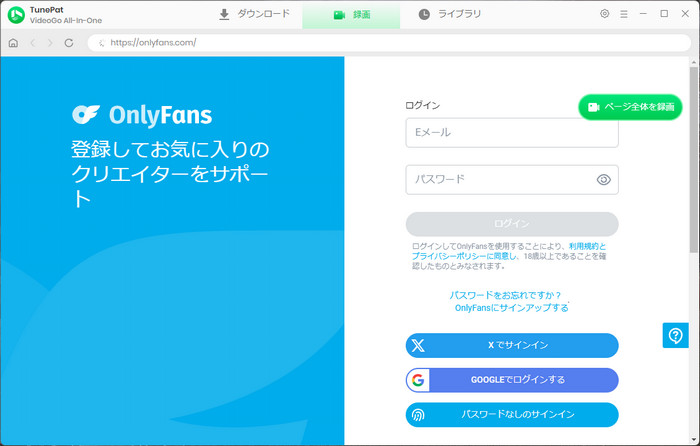
Task: Click the OnlyFans logo
Action: (142, 115)
